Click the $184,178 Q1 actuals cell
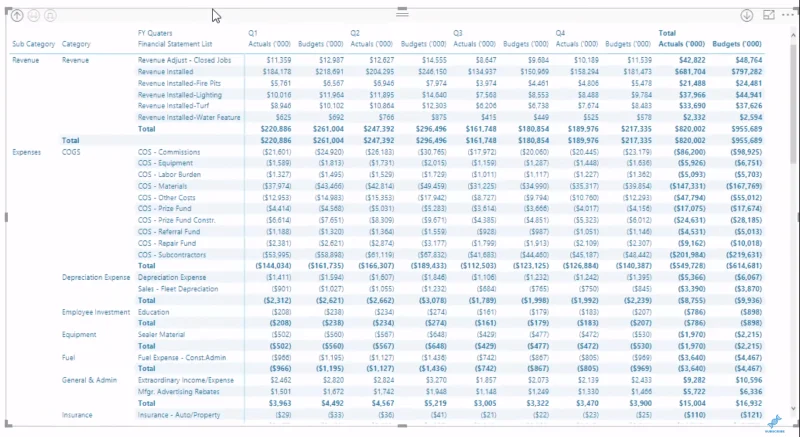This screenshot has height=437, width=800. [x=277, y=72]
